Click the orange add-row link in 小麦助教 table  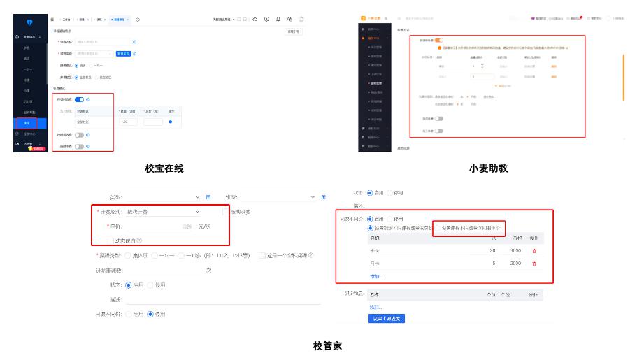tap(503, 86)
